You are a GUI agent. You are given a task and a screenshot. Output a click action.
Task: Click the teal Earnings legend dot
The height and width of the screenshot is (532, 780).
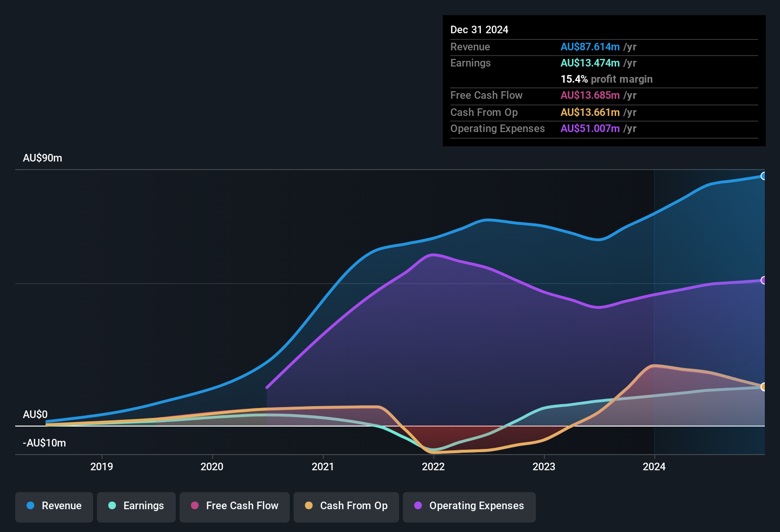pos(112,505)
